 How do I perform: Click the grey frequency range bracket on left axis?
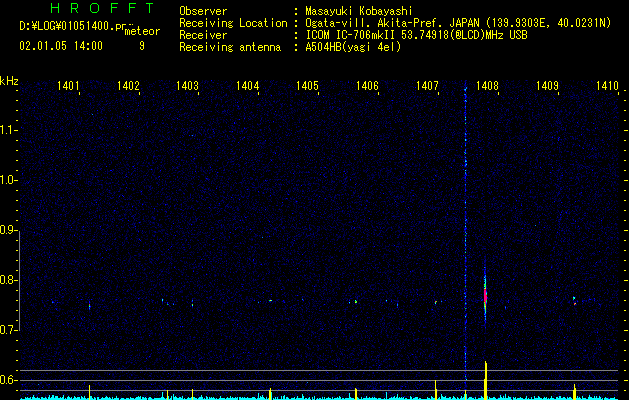19,281
